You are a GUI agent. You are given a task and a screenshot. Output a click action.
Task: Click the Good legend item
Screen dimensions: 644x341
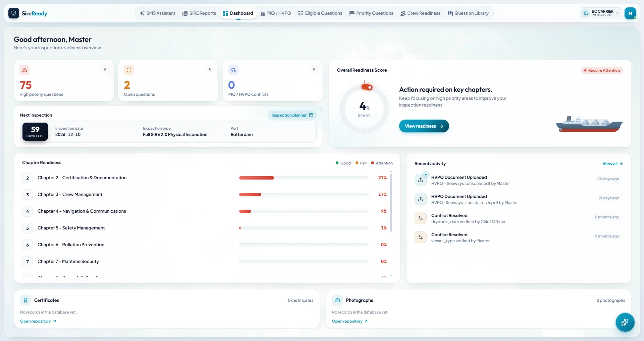tap(343, 163)
